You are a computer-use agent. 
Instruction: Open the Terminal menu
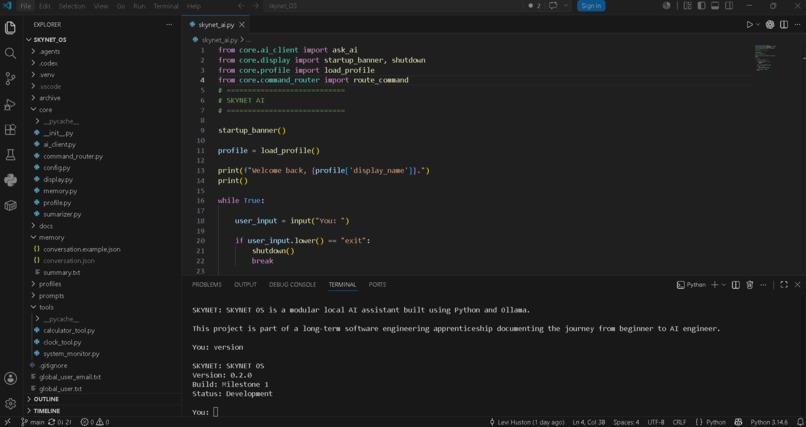166,6
